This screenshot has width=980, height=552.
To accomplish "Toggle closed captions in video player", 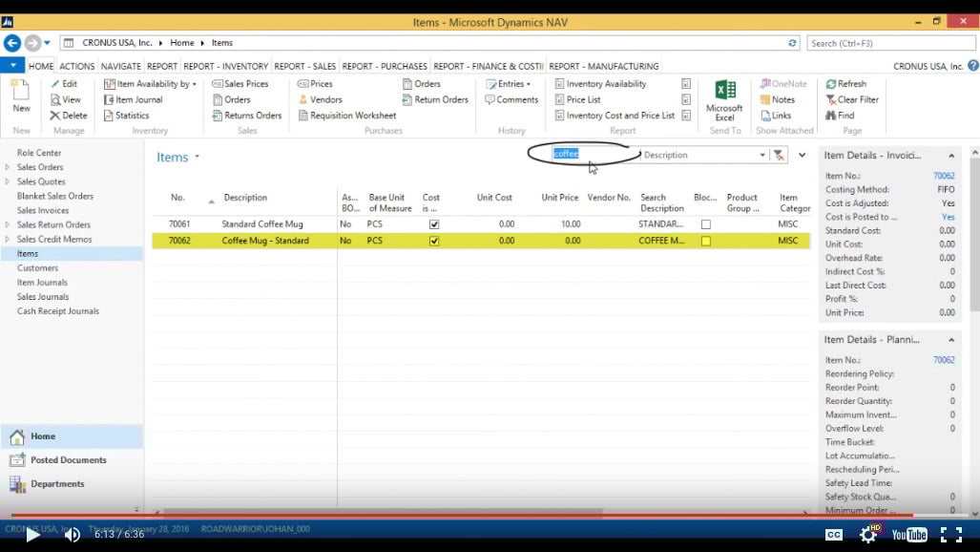I will (x=834, y=535).
